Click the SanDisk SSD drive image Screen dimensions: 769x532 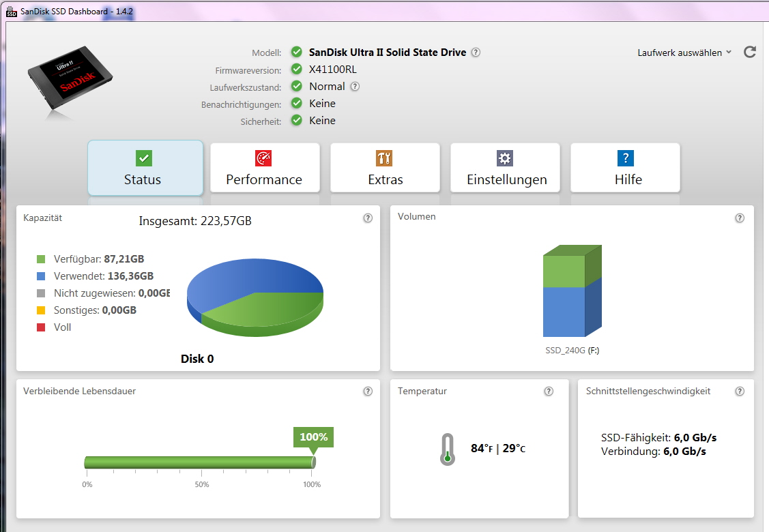tap(70, 78)
